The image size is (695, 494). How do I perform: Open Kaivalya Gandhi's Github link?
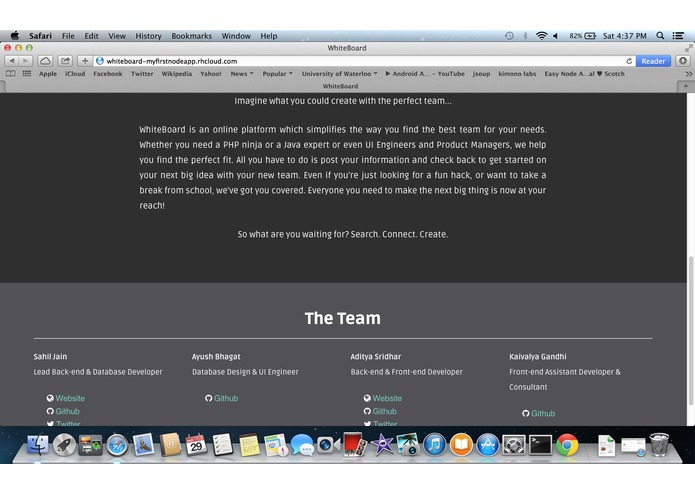[543, 413]
